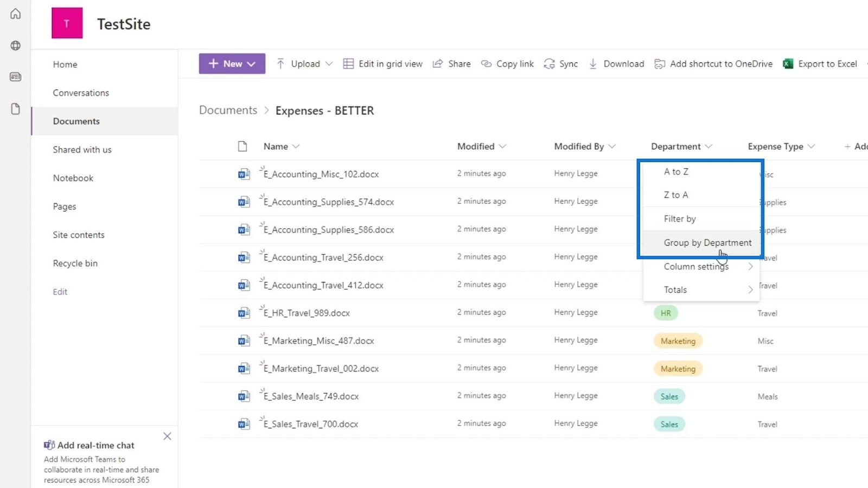Open the Expense Type column header menu
868x488 pixels.
pos(781,146)
